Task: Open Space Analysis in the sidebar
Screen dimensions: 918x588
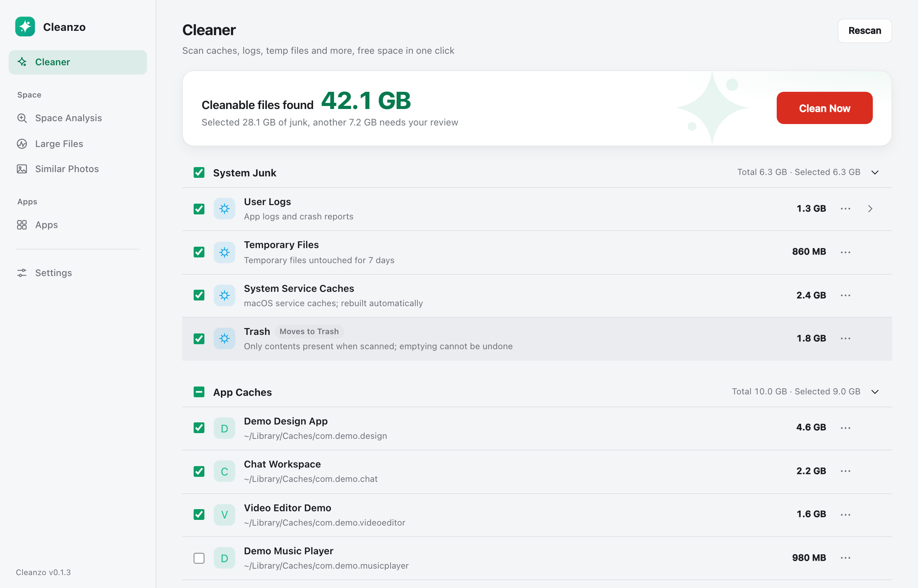Action: click(x=77, y=118)
